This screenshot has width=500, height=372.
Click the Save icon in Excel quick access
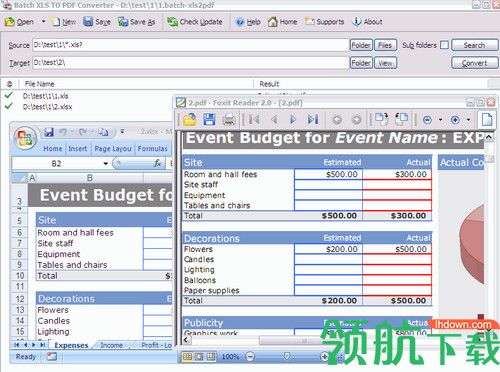coord(49,132)
